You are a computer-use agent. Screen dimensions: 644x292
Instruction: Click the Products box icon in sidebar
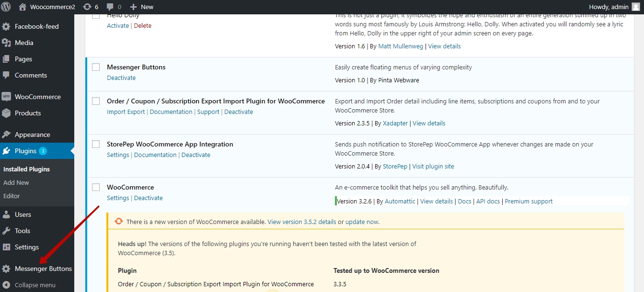tap(6, 113)
